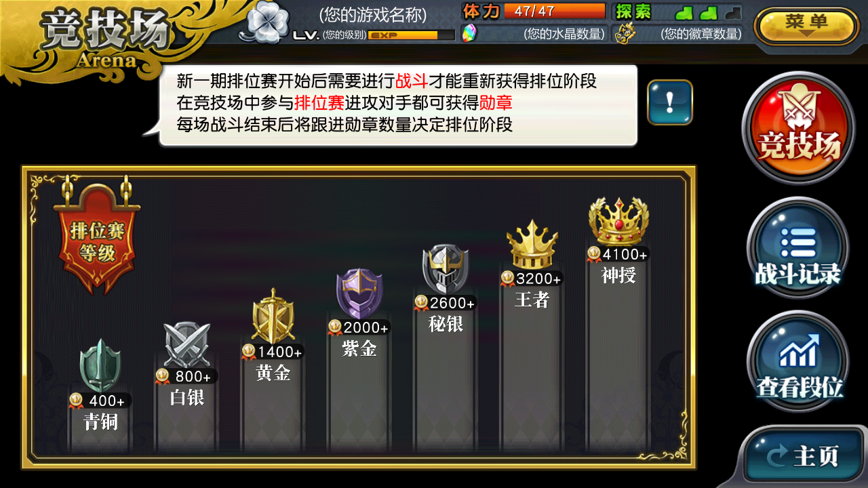868x488 pixels.
Task: Return to 主页 home page
Action: 803,455
